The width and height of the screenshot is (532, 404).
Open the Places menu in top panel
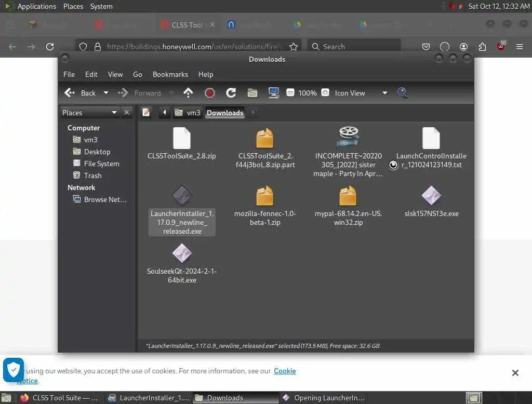(x=73, y=6)
